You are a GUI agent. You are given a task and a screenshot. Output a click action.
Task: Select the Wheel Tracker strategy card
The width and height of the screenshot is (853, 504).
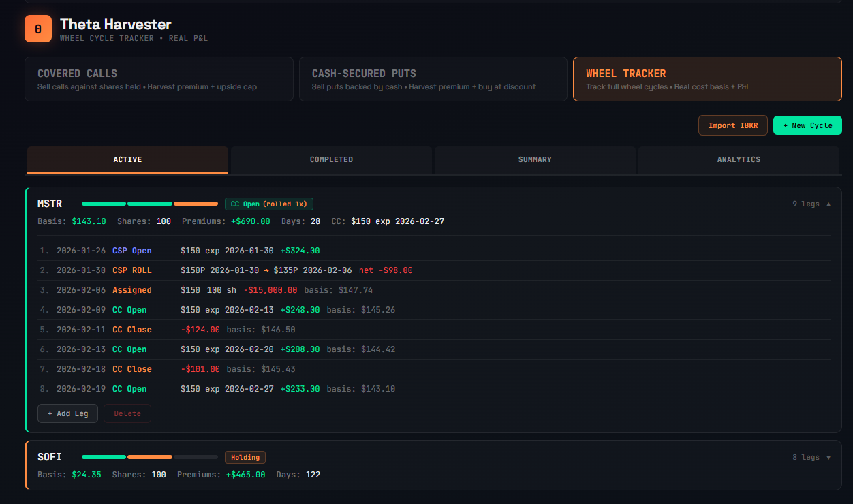[707, 78]
